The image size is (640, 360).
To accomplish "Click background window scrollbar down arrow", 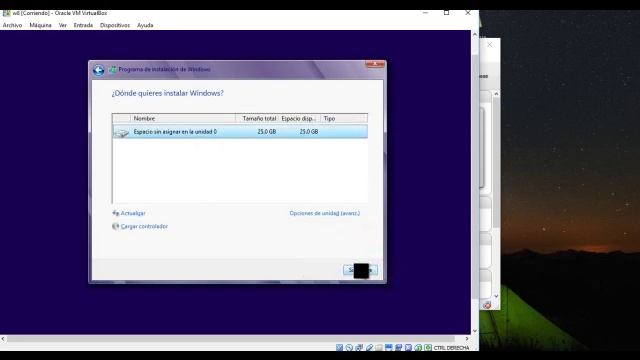I will (496, 296).
